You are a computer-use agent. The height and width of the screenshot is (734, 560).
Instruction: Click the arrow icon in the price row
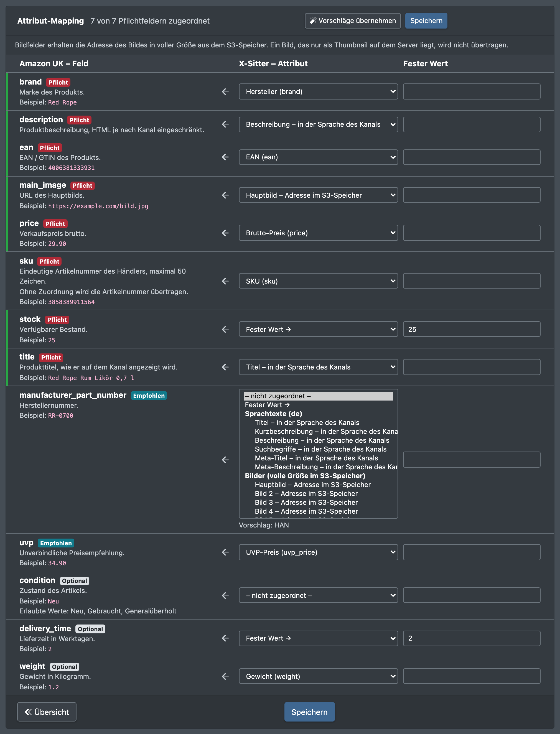[x=225, y=233]
